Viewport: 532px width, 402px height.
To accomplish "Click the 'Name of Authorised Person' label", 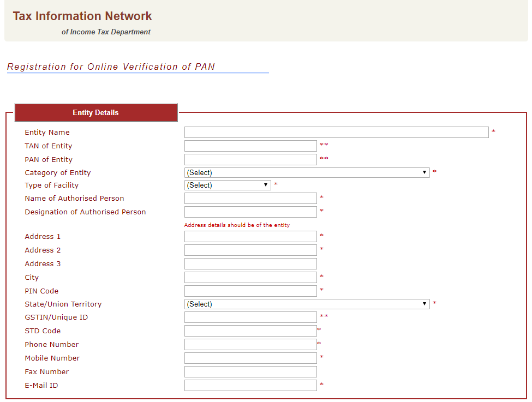I will pyautogui.click(x=74, y=198).
